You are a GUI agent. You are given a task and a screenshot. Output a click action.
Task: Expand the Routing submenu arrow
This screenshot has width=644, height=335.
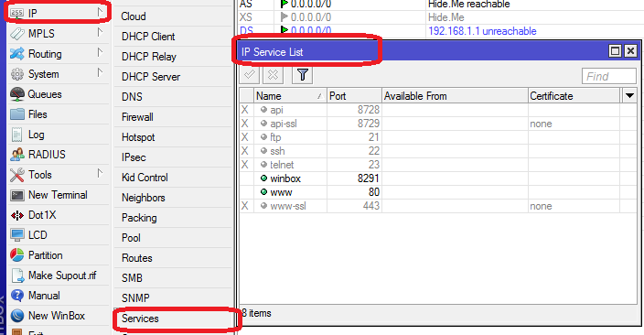coord(100,52)
